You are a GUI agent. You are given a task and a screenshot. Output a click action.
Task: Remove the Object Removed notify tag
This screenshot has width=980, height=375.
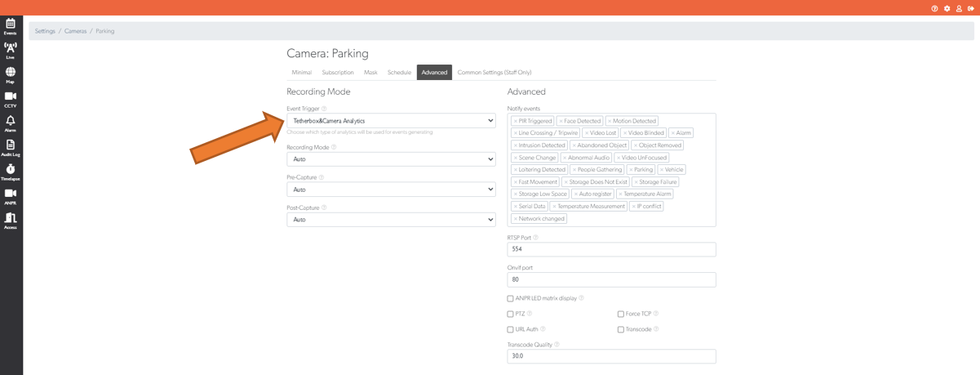point(636,145)
